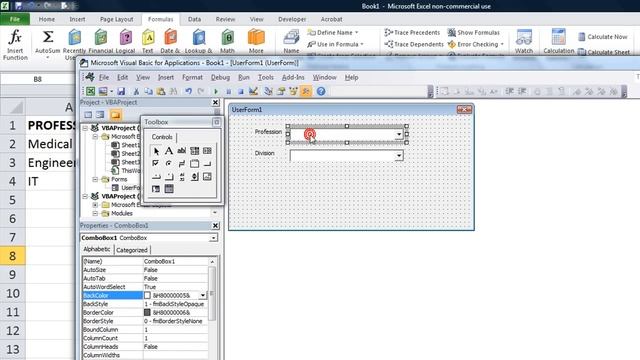This screenshot has height=360, width=640.
Task: Click the Excel Name Box showing B8
Action: [x=38, y=79]
